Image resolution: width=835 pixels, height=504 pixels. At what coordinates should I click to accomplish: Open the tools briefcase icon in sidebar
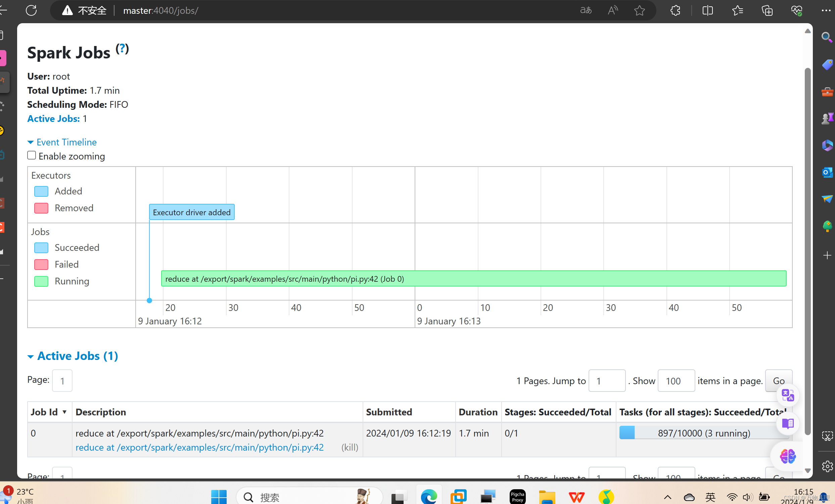(827, 92)
